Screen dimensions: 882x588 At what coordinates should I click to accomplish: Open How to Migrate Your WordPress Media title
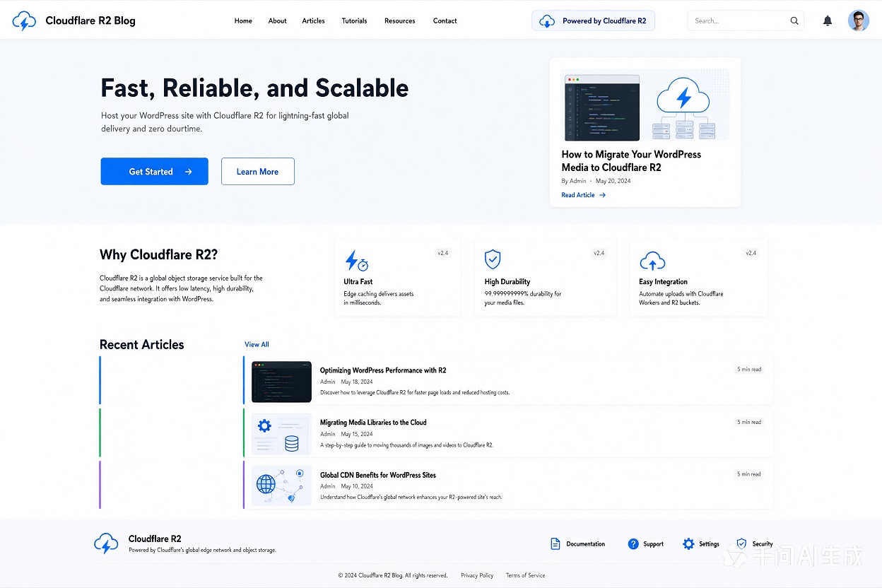(631, 160)
